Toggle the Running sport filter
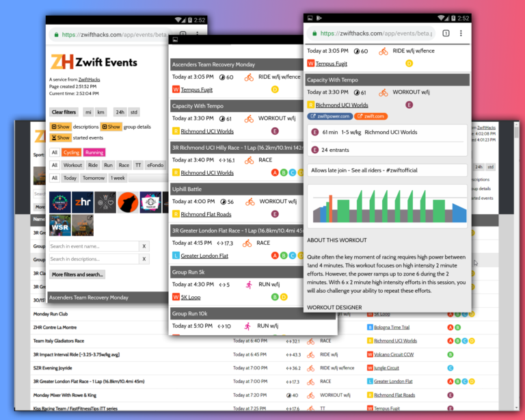The width and height of the screenshot is (525, 420). [x=94, y=153]
